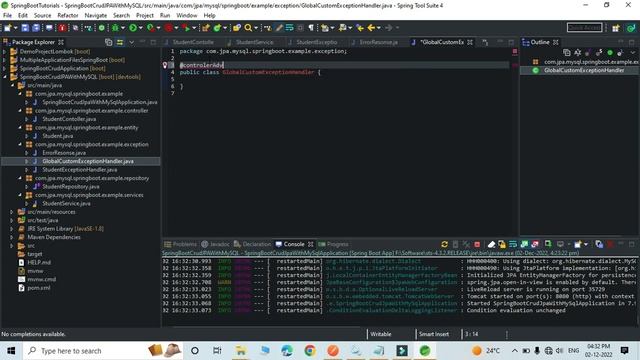The height and width of the screenshot is (360, 640).
Task: Expand the DemoProjectLombok project
Action: click(4, 51)
